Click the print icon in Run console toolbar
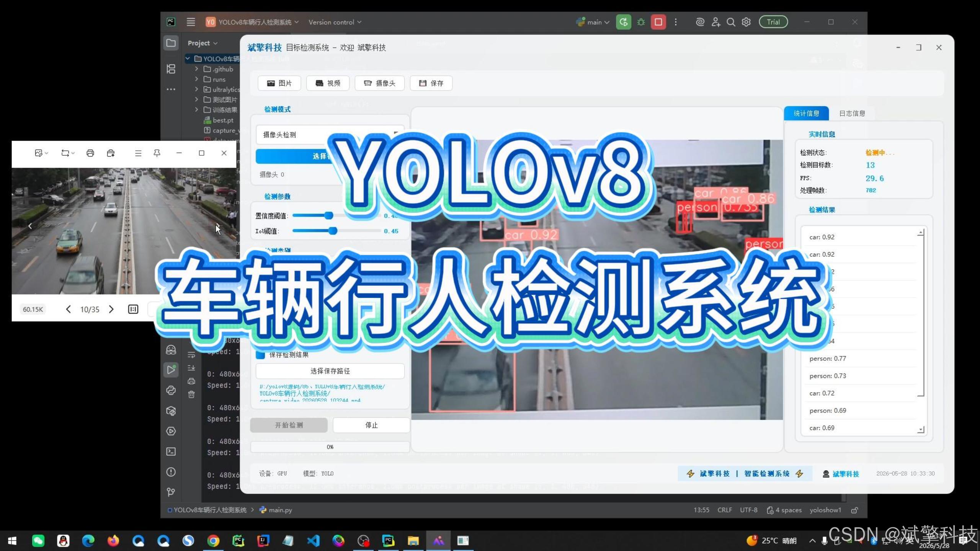Viewport: 980px width, 551px height. [x=191, y=381]
